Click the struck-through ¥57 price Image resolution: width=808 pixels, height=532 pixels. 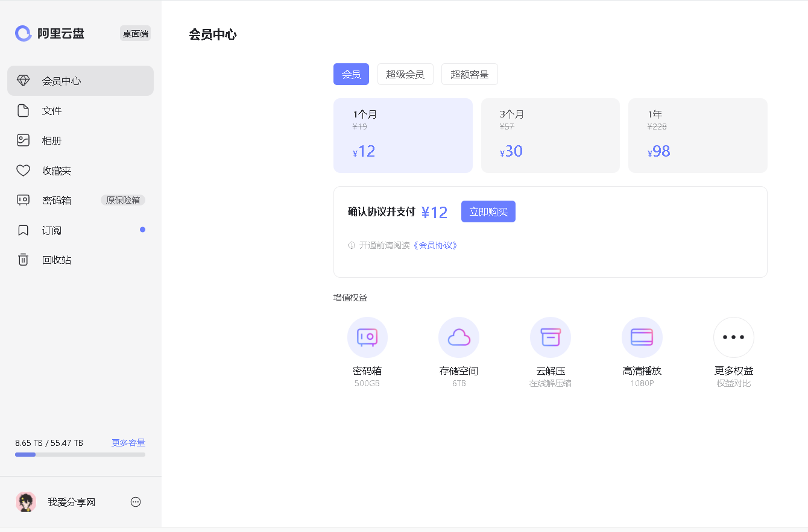coord(507,127)
